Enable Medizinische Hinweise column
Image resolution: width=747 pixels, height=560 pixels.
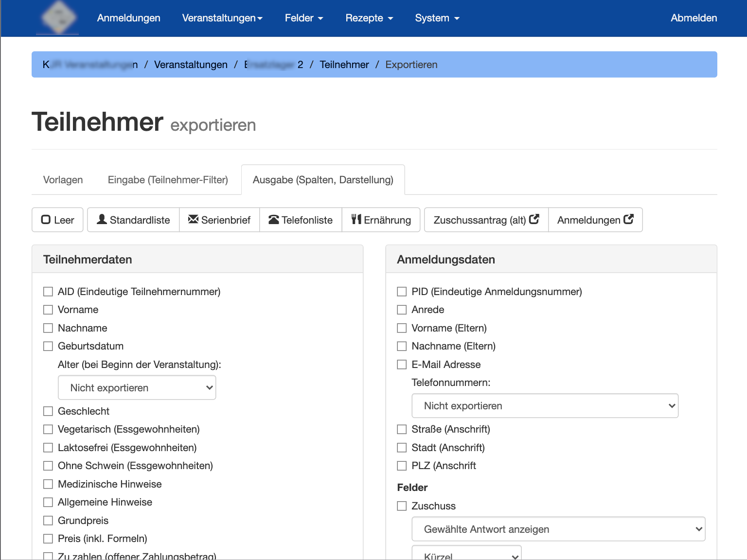coord(48,484)
